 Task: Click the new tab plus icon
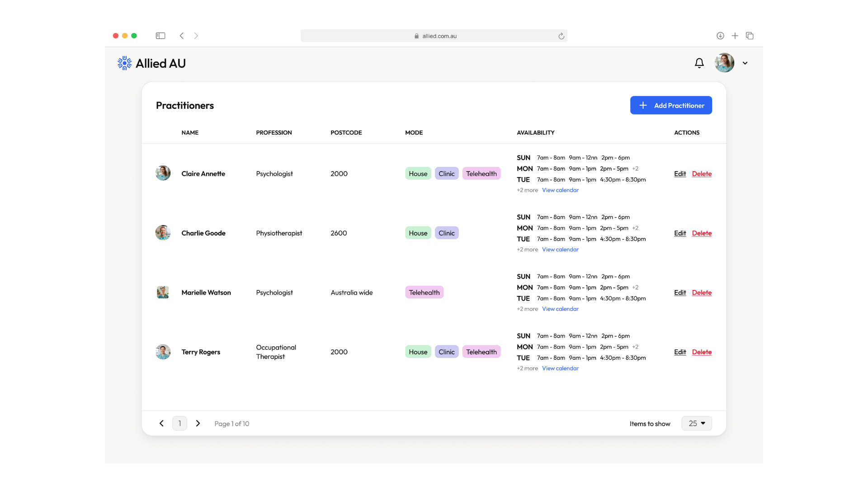(x=735, y=36)
